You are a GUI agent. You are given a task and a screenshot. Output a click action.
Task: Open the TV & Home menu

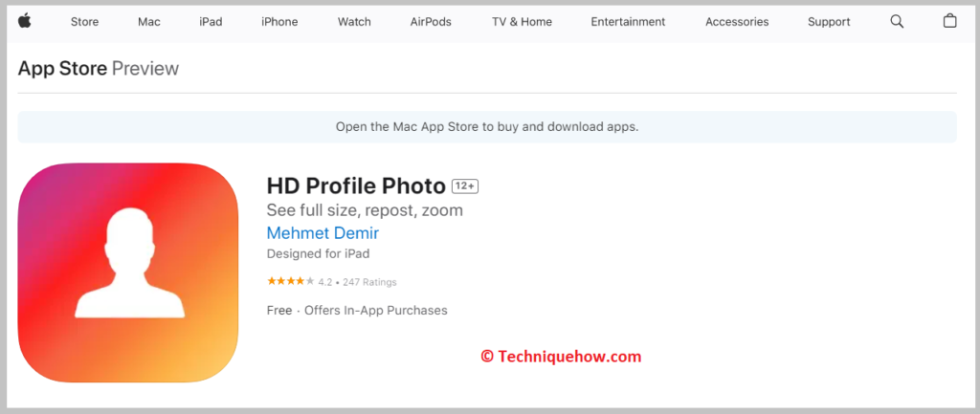(x=522, y=22)
